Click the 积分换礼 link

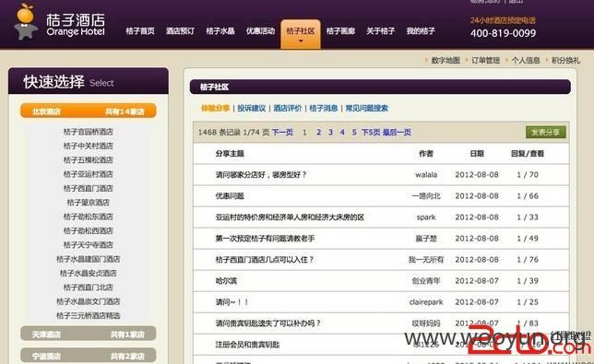tap(566, 60)
